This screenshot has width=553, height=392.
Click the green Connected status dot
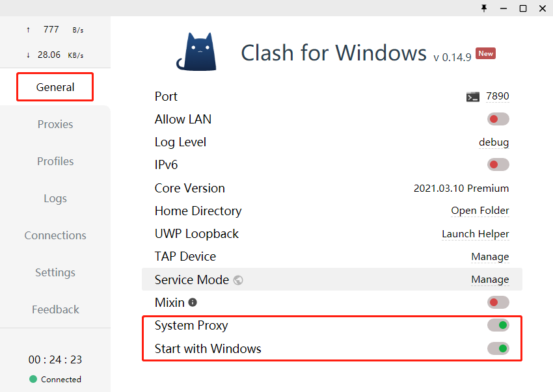pyautogui.click(x=33, y=379)
